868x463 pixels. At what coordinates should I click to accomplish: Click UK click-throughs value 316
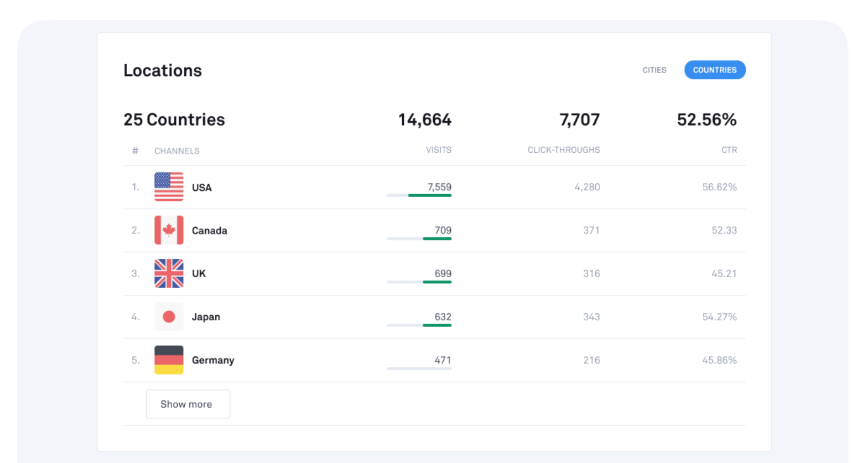pyautogui.click(x=591, y=273)
